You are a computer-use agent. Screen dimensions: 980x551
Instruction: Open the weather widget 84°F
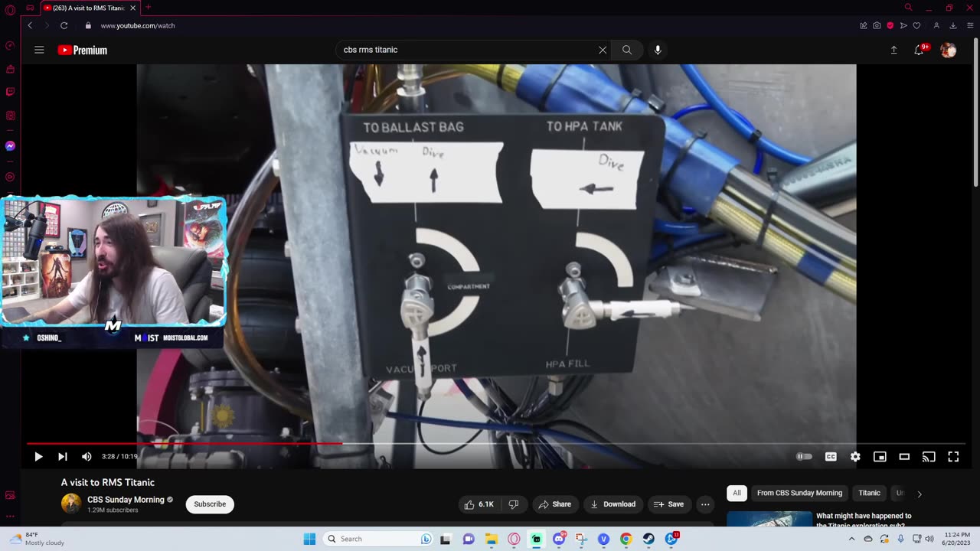click(x=37, y=539)
